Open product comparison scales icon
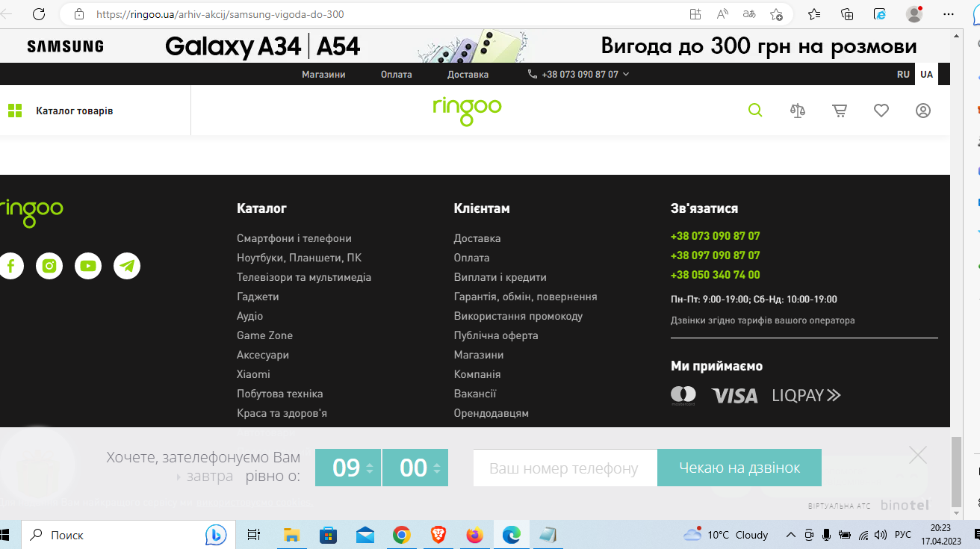This screenshot has width=980, height=549. click(x=798, y=111)
